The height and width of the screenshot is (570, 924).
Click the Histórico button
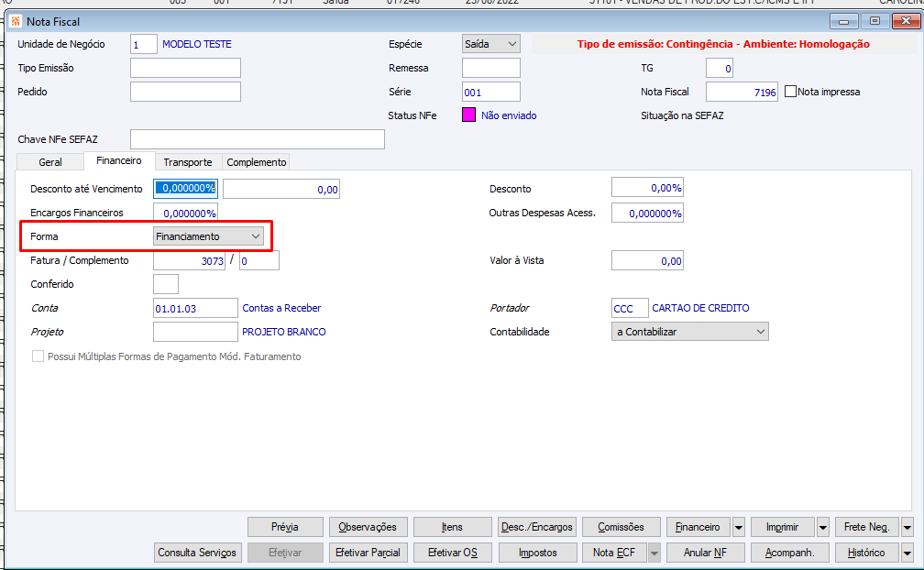pyautogui.click(x=867, y=553)
